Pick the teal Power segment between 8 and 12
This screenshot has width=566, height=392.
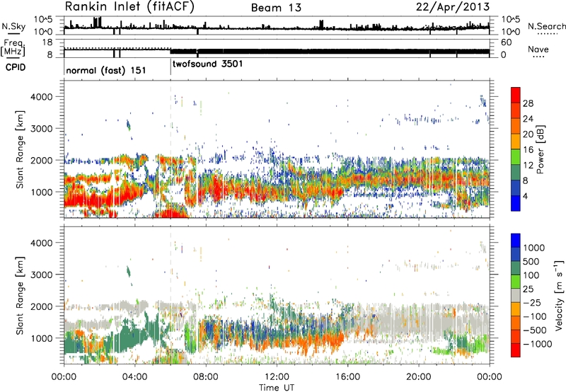[x=516, y=172]
